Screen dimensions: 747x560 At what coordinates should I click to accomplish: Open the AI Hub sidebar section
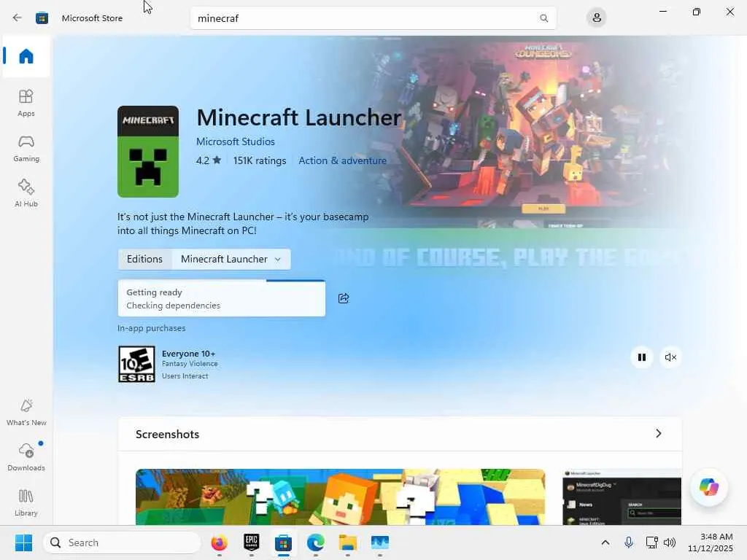pyautogui.click(x=26, y=193)
